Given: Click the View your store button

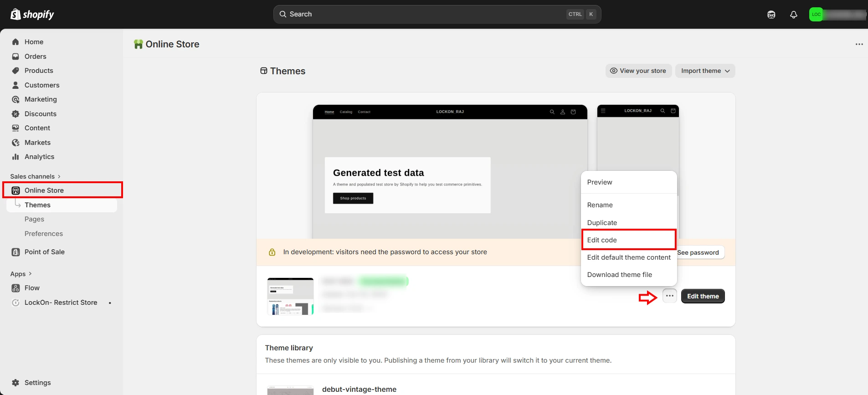Looking at the screenshot, I should (638, 71).
